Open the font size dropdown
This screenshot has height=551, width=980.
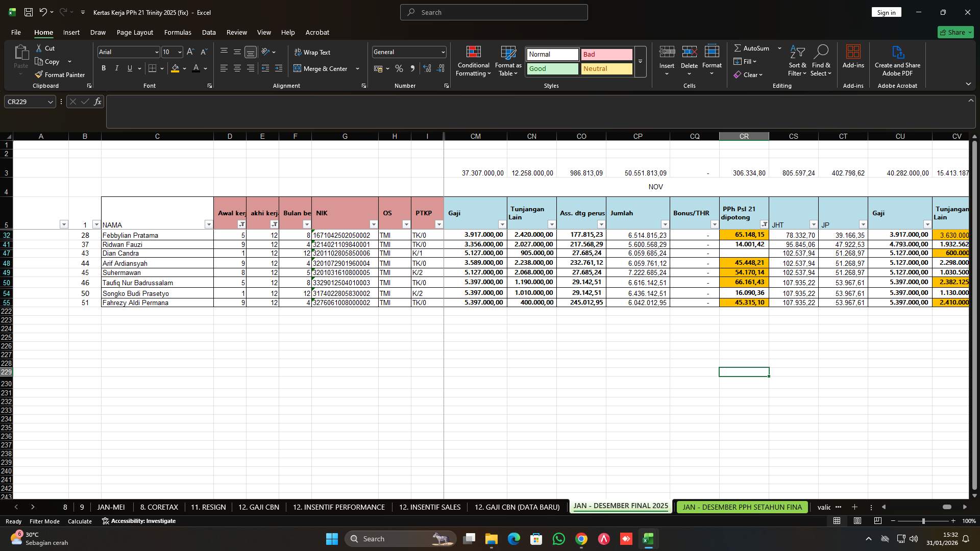coord(179,52)
